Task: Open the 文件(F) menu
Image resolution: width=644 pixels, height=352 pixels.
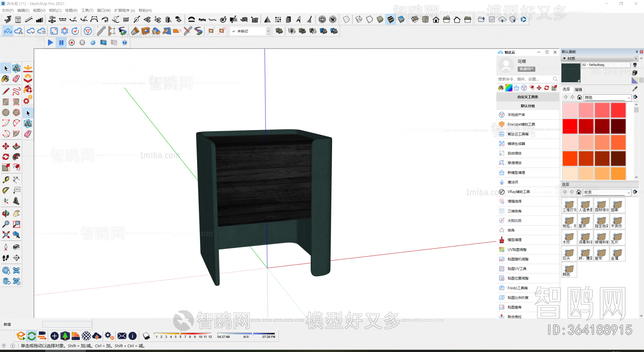Action: tap(8, 10)
